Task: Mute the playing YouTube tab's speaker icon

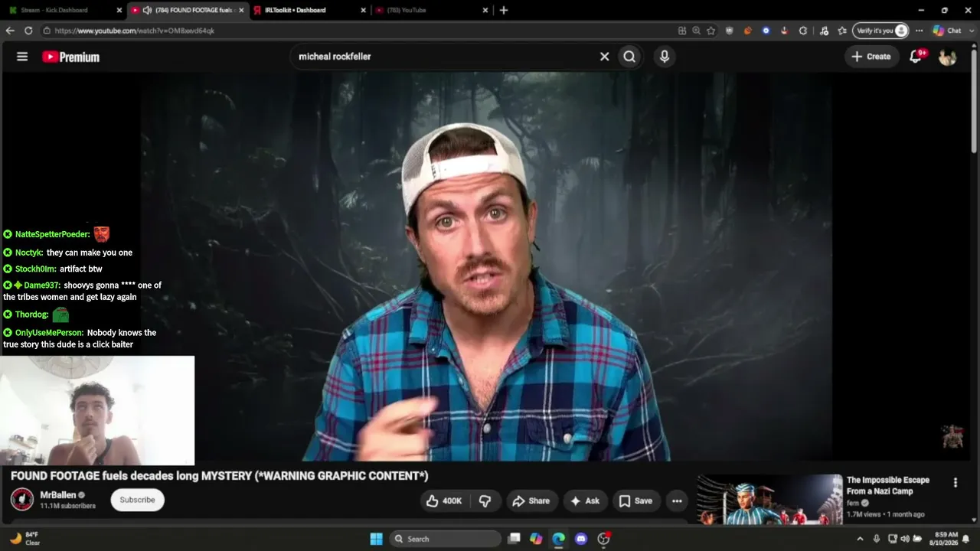Action: [147, 10]
